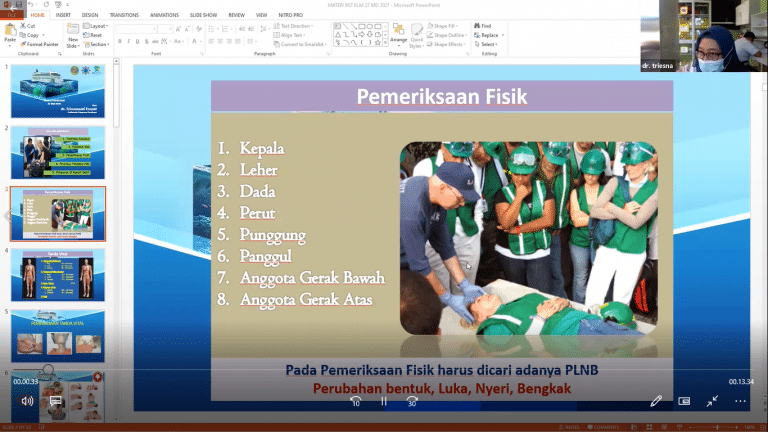Open the player's three-dots more options
This screenshot has width=768, height=432.
coord(740,401)
